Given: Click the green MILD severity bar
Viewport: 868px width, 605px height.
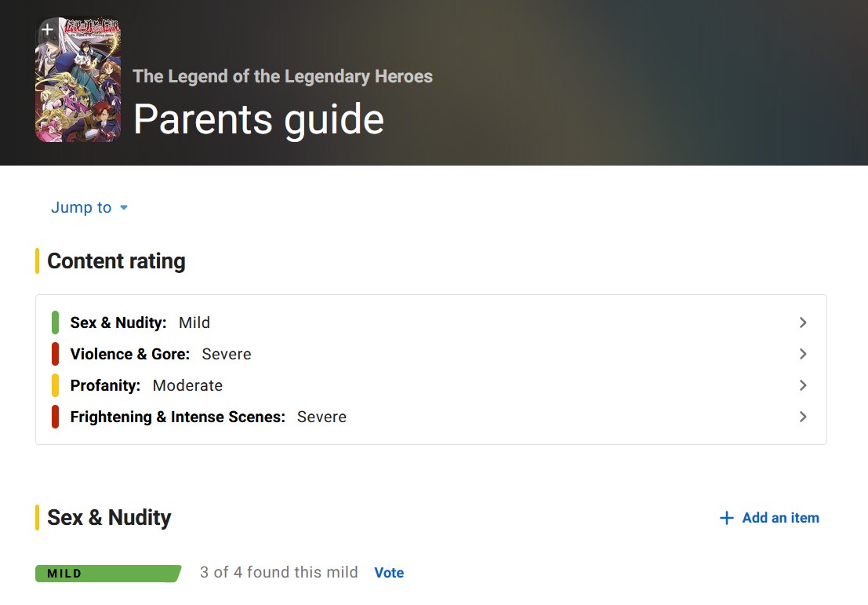Looking at the screenshot, I should point(108,574).
